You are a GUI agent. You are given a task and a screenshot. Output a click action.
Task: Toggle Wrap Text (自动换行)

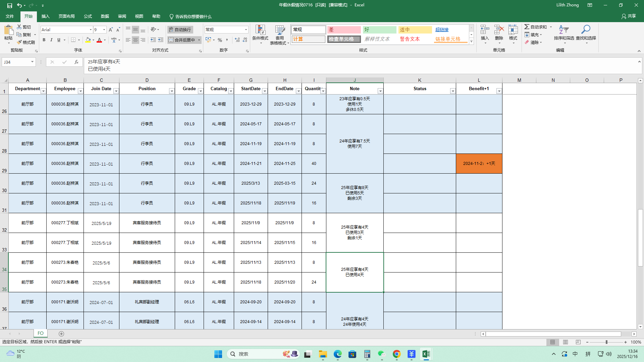[x=180, y=30]
